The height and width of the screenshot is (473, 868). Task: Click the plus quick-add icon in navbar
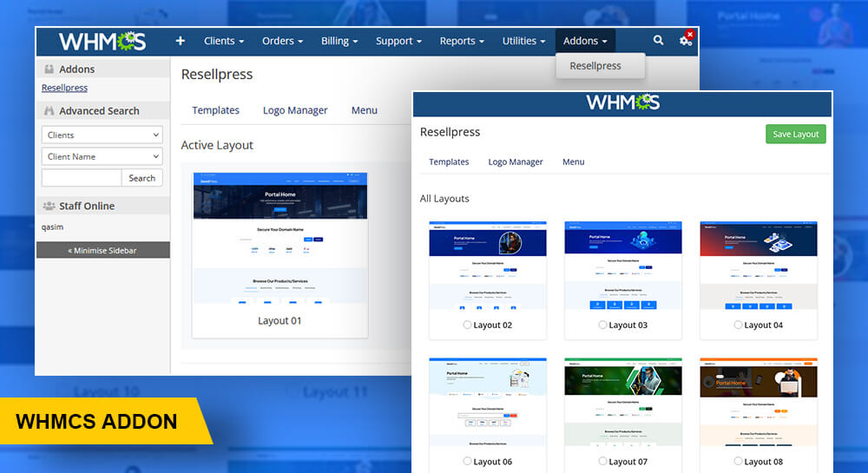point(181,41)
